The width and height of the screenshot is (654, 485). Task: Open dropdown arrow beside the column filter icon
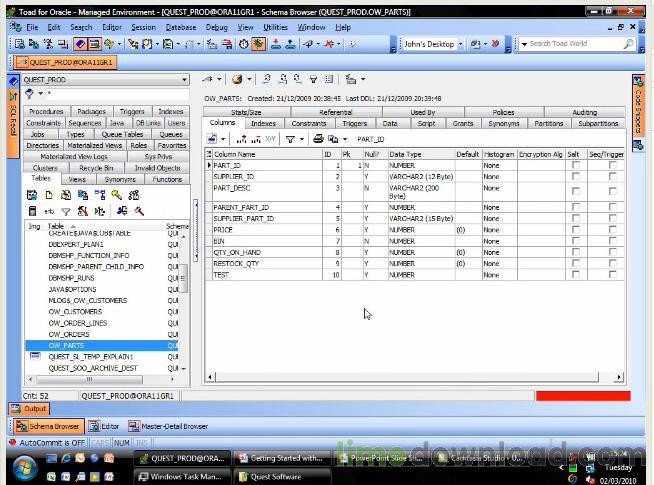coord(302,139)
